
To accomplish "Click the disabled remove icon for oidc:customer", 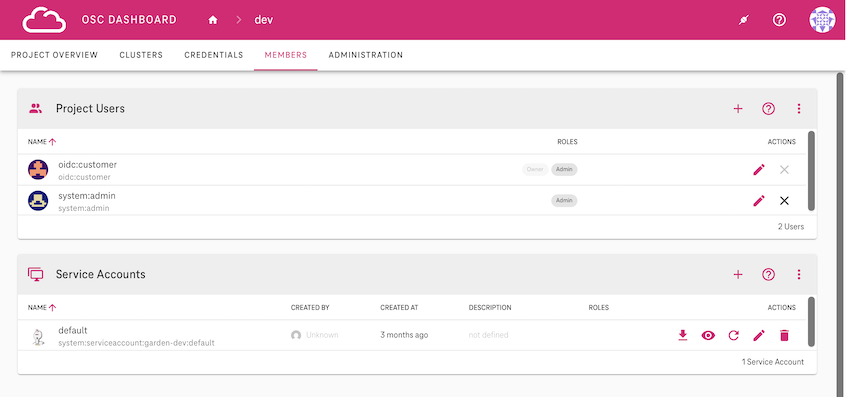I will pyautogui.click(x=784, y=170).
